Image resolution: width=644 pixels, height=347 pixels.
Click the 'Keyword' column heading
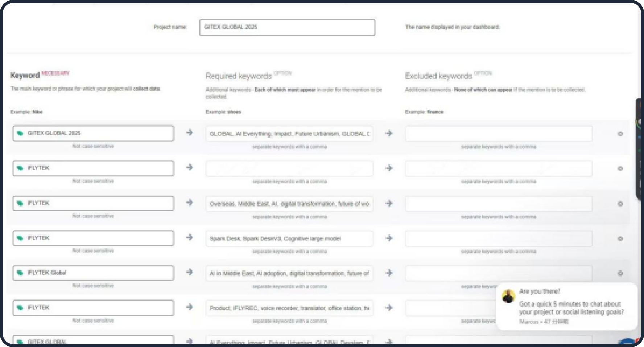point(25,75)
